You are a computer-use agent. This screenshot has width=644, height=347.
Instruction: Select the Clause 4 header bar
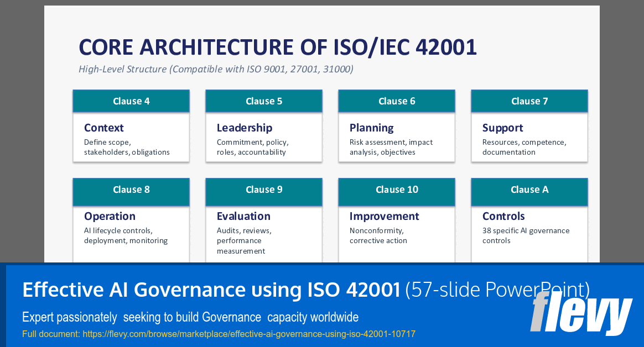tap(131, 101)
